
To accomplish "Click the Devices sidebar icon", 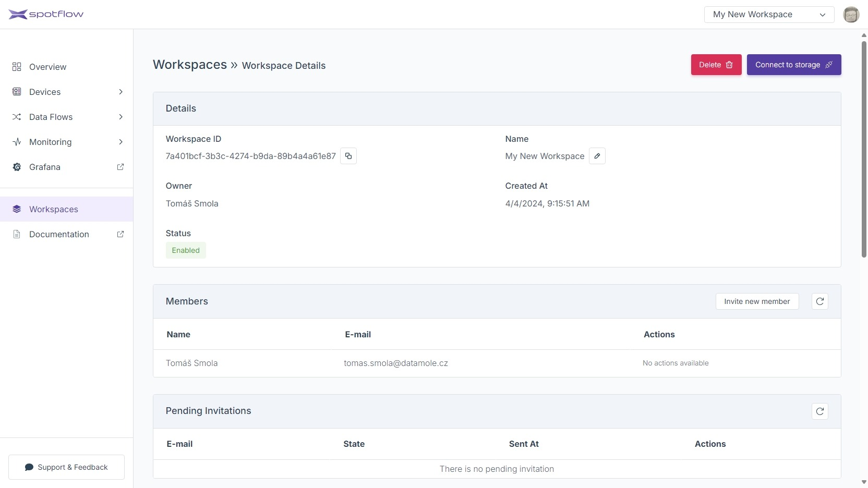I will tap(17, 92).
